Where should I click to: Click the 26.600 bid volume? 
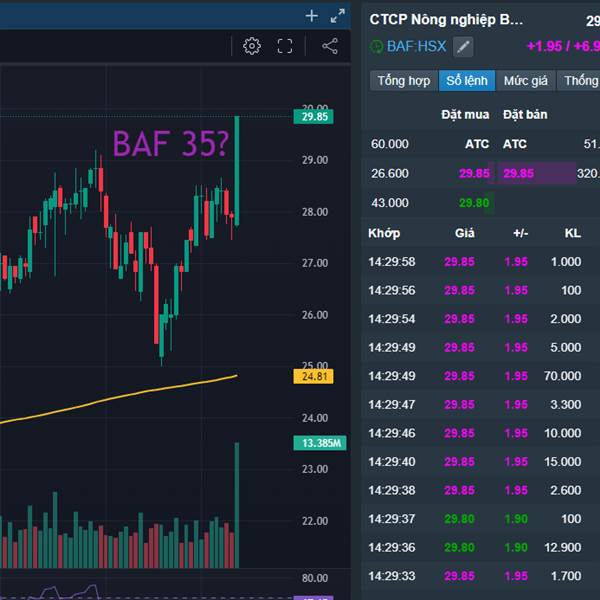(390, 173)
